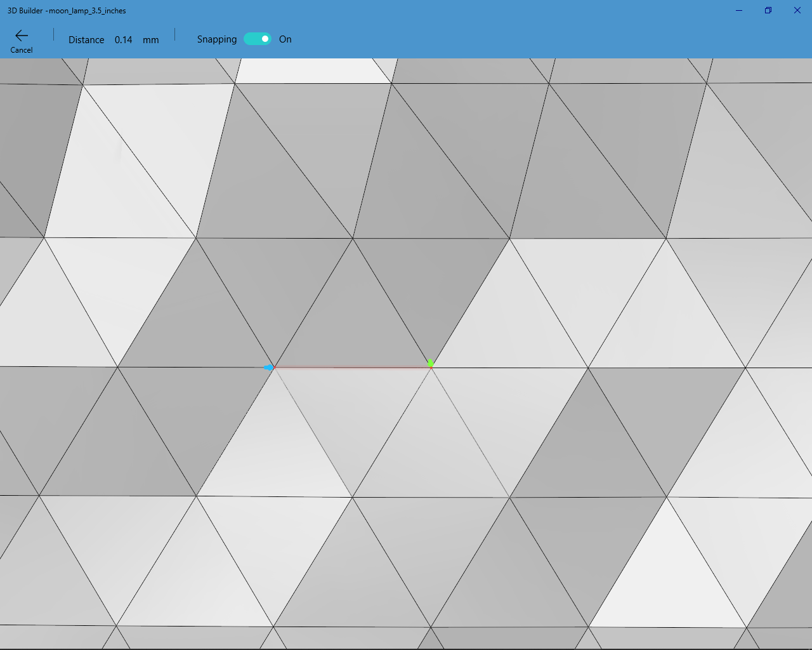
Task: Click the Cancel back arrow
Action: (x=22, y=36)
